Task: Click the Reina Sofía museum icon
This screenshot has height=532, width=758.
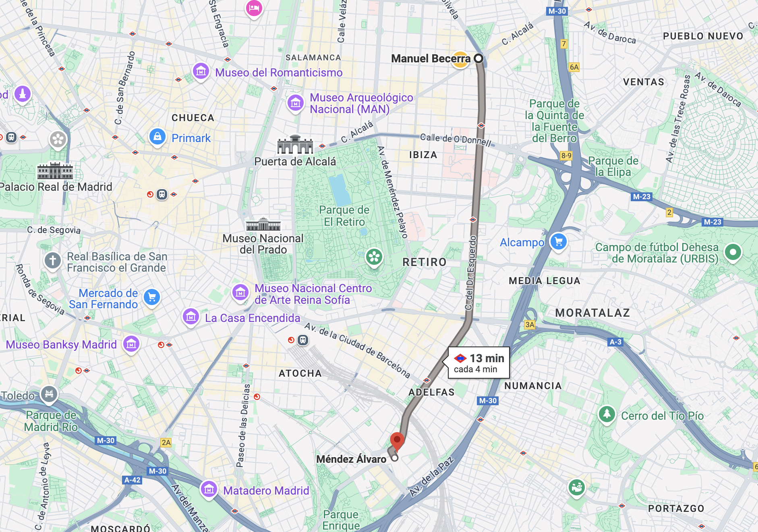Action: pyautogui.click(x=240, y=293)
